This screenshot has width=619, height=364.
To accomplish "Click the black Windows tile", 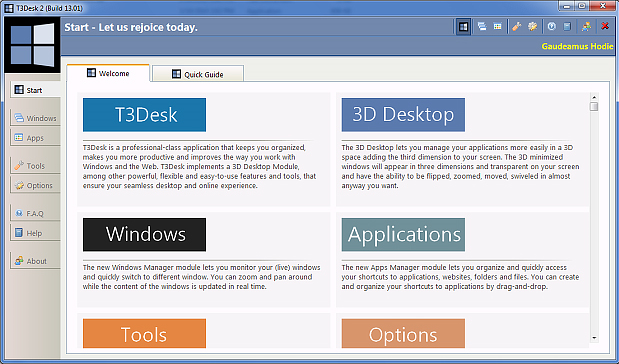I will pyautogui.click(x=144, y=235).
